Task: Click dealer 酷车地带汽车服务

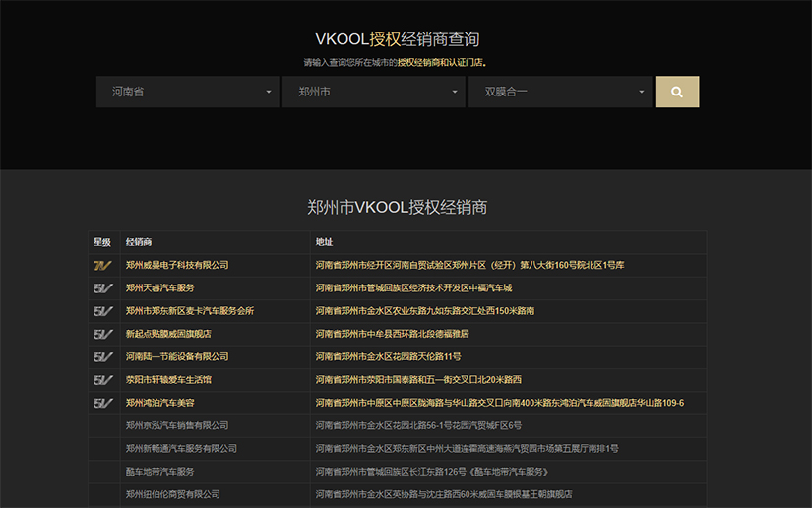Action: (x=159, y=472)
